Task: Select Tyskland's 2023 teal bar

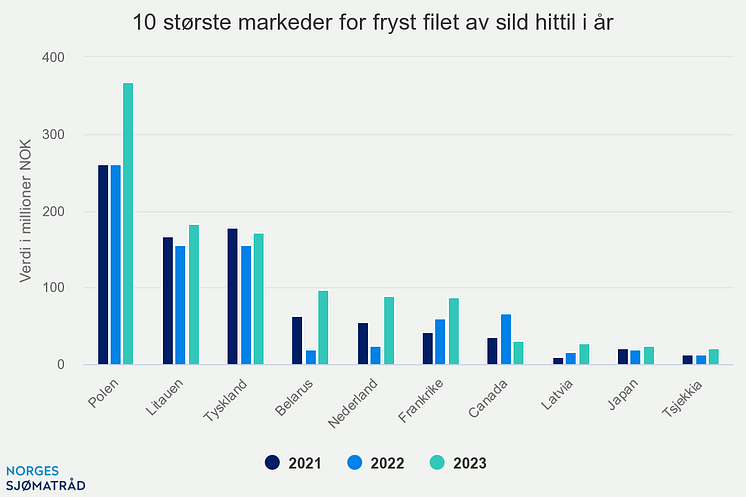Action: [258, 299]
